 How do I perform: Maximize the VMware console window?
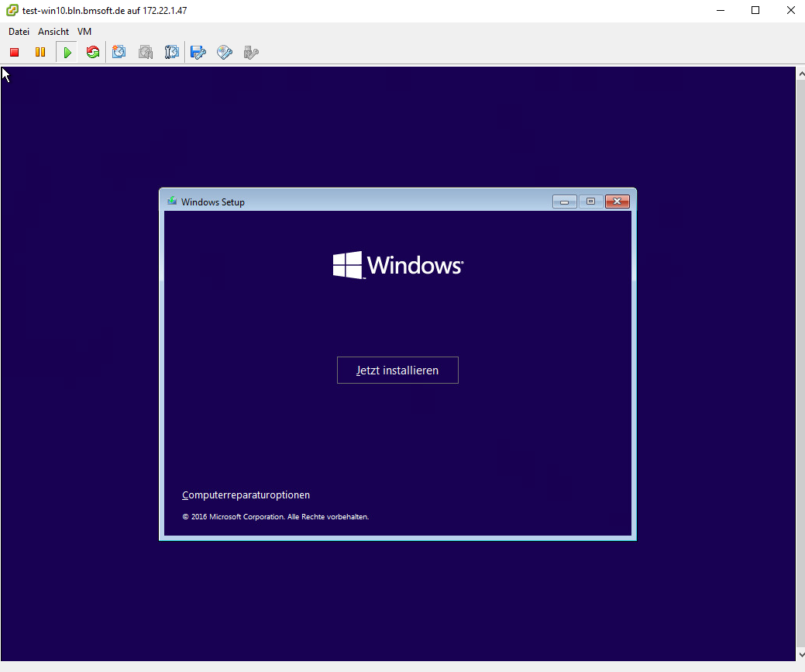click(x=755, y=10)
